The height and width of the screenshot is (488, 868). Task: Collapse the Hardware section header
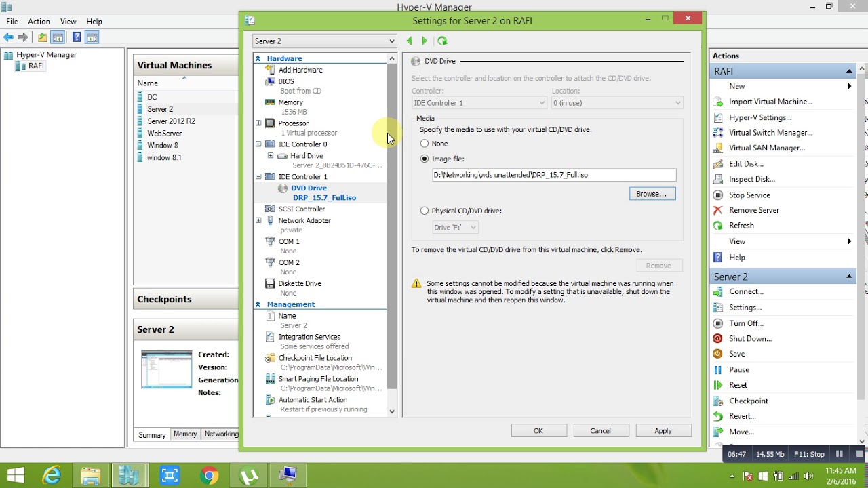(x=258, y=58)
